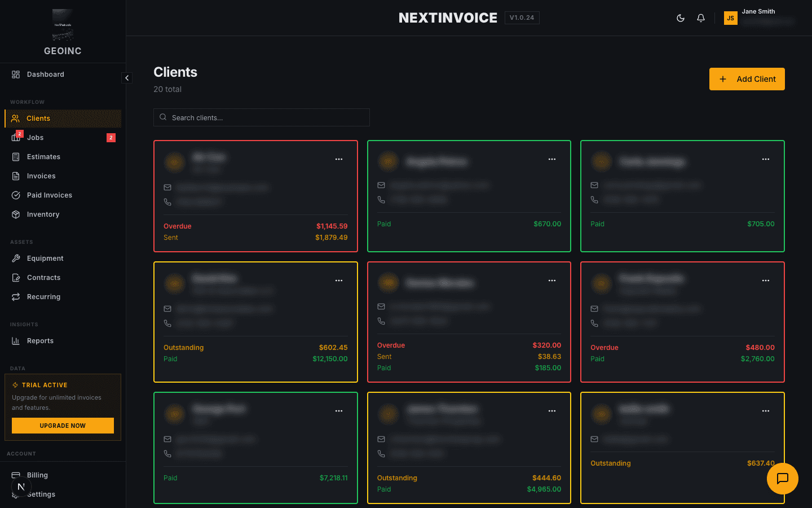Screen dimensions: 812x508
Task: Open Invoices in sidebar
Action: coord(63,176)
